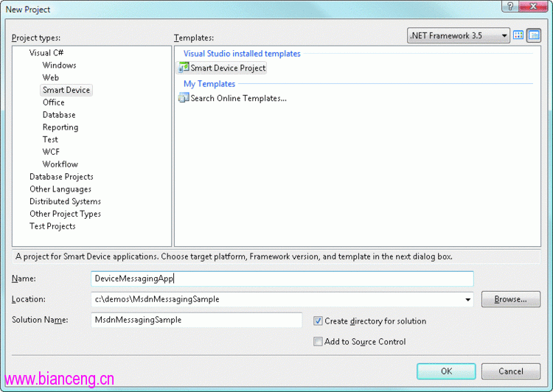Click the Smart Device Project template icon

(184, 67)
